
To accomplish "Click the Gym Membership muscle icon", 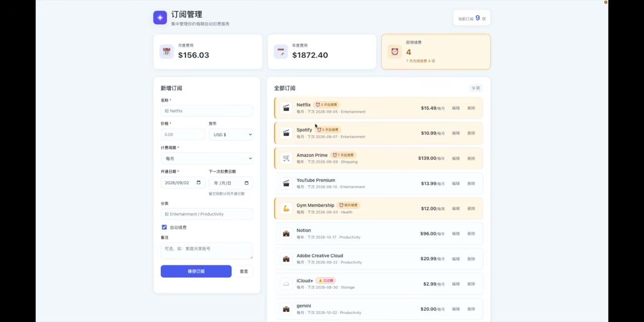I will (286, 208).
